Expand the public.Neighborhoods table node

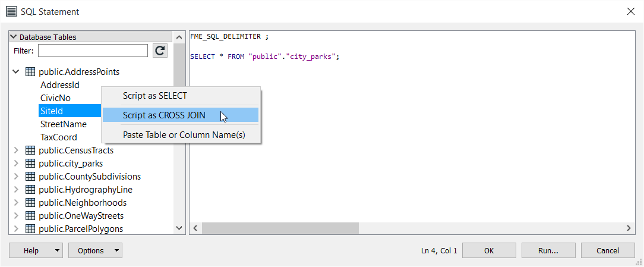(x=16, y=203)
